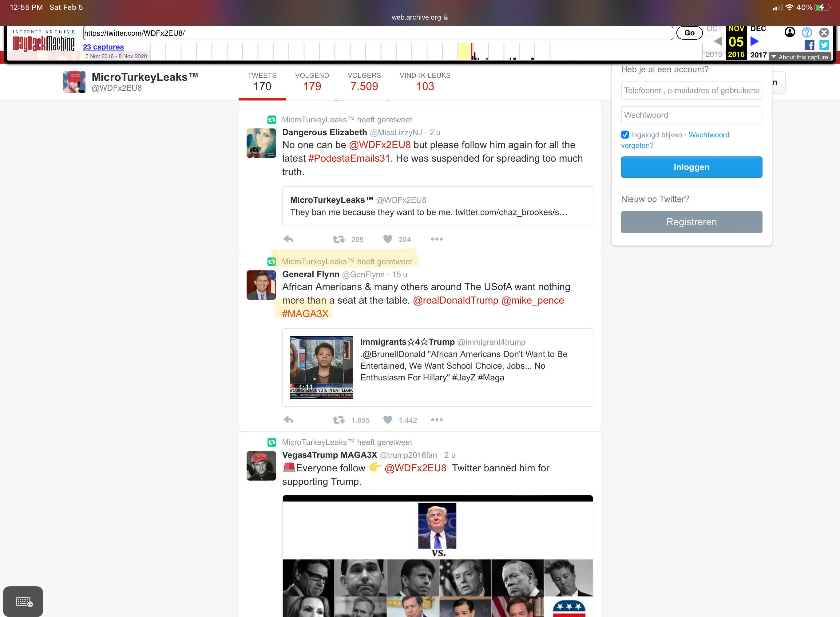840x617 pixels.
Task: Open @trump2016fan handle link
Action: coord(408,455)
